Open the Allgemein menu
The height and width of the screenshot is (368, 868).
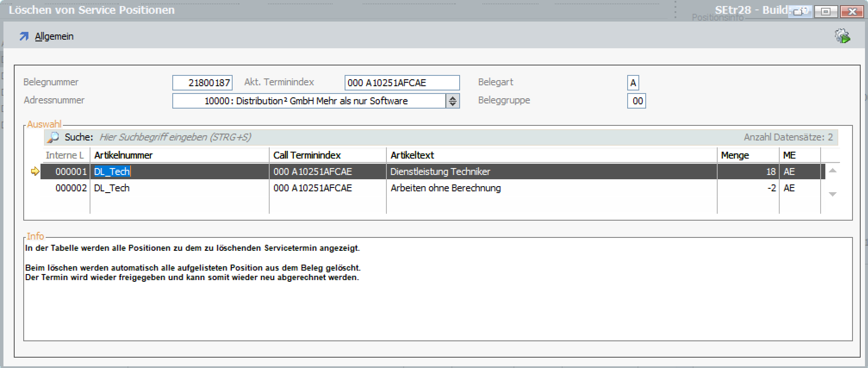(54, 37)
